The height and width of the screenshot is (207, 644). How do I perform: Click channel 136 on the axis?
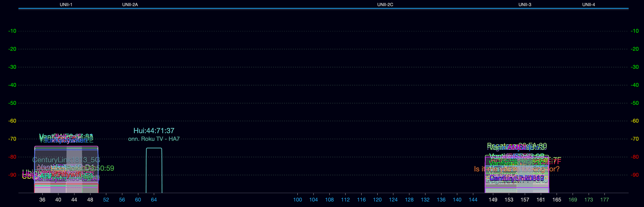click(x=441, y=200)
